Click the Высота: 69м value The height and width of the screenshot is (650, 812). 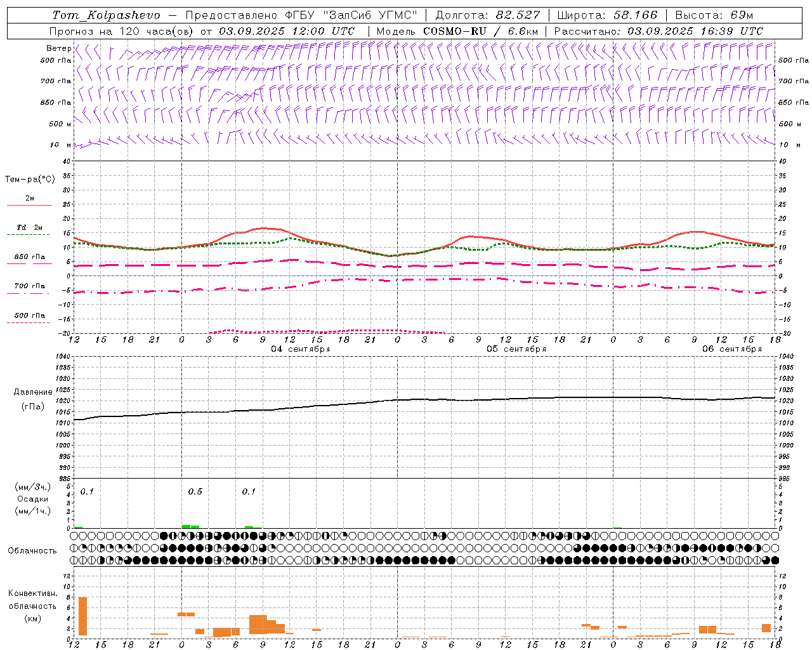click(x=714, y=15)
